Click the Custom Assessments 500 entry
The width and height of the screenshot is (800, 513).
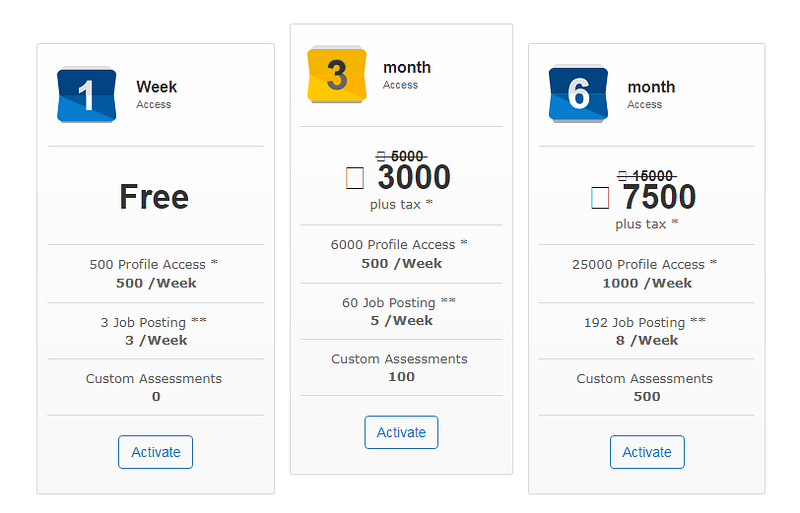tap(646, 387)
